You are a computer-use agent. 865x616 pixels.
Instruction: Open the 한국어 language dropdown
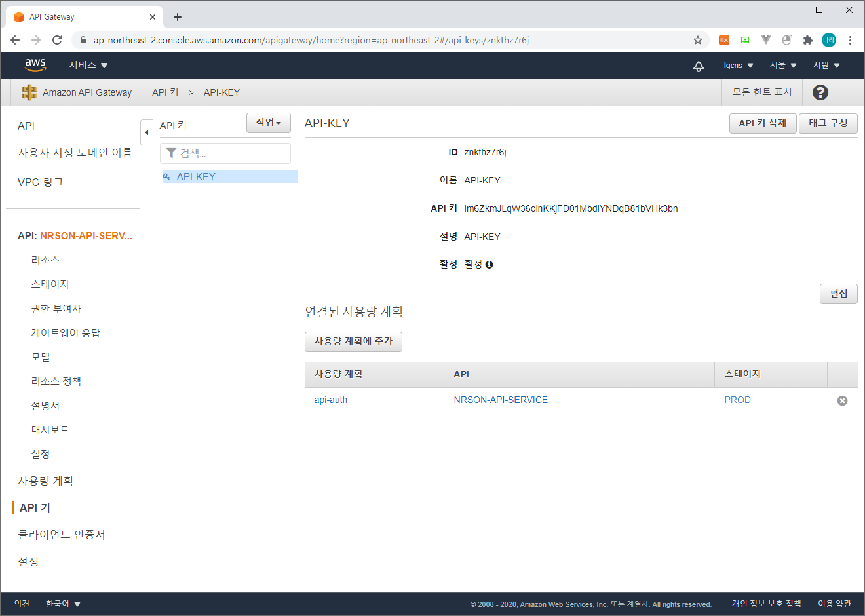pos(63,604)
